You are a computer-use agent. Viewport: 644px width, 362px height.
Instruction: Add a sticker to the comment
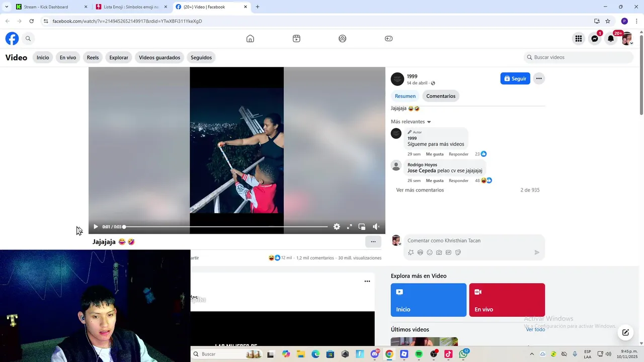458,252
